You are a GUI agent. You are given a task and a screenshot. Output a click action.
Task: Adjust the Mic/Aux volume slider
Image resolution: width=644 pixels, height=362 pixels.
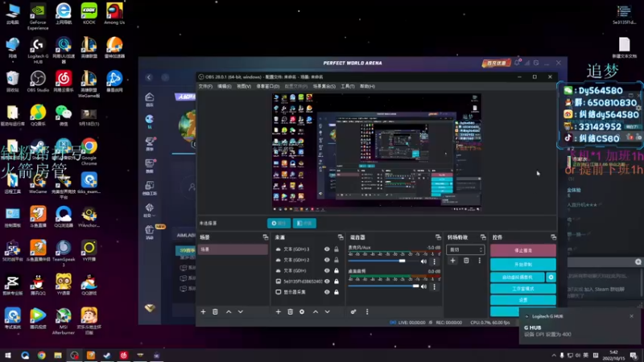pos(383,261)
